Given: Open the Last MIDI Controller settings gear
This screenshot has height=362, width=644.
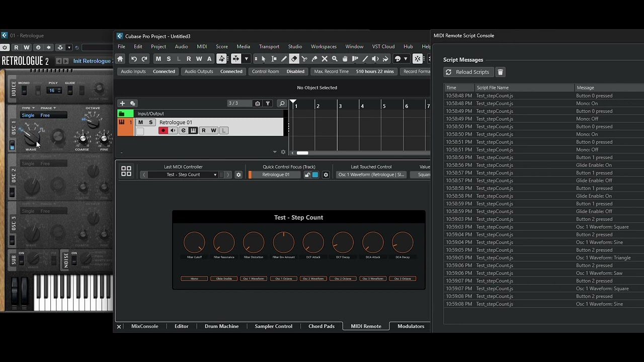Looking at the screenshot, I should (x=238, y=175).
